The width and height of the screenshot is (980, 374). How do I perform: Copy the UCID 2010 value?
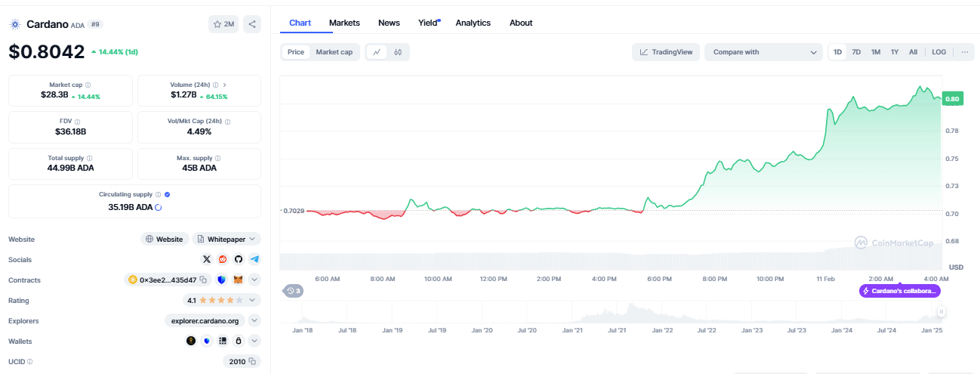[253, 362]
